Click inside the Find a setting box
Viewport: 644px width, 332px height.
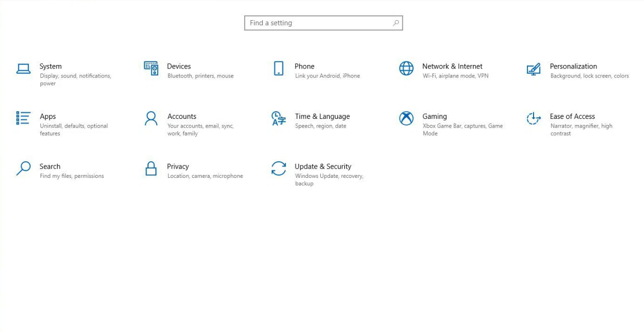coord(318,23)
